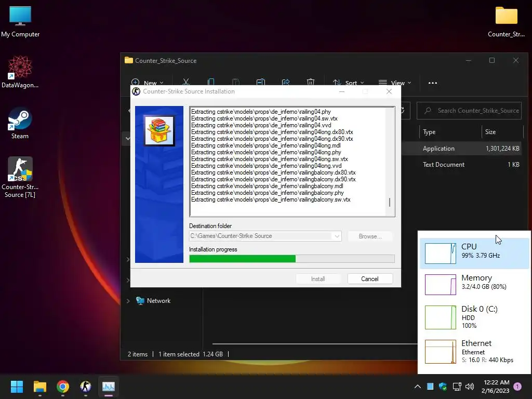Open the New menu in File Explorer
This screenshot has width=532, height=399.
pos(147,83)
